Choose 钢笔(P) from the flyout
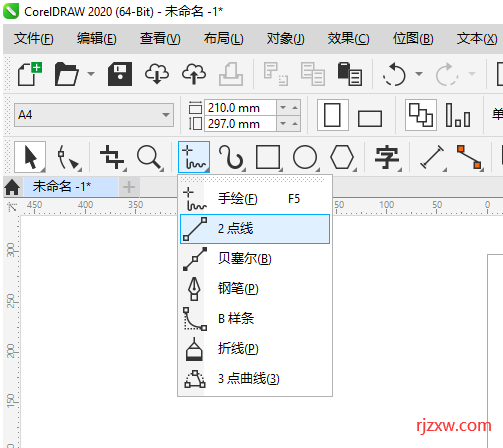The width and height of the screenshot is (503, 448). click(x=255, y=289)
